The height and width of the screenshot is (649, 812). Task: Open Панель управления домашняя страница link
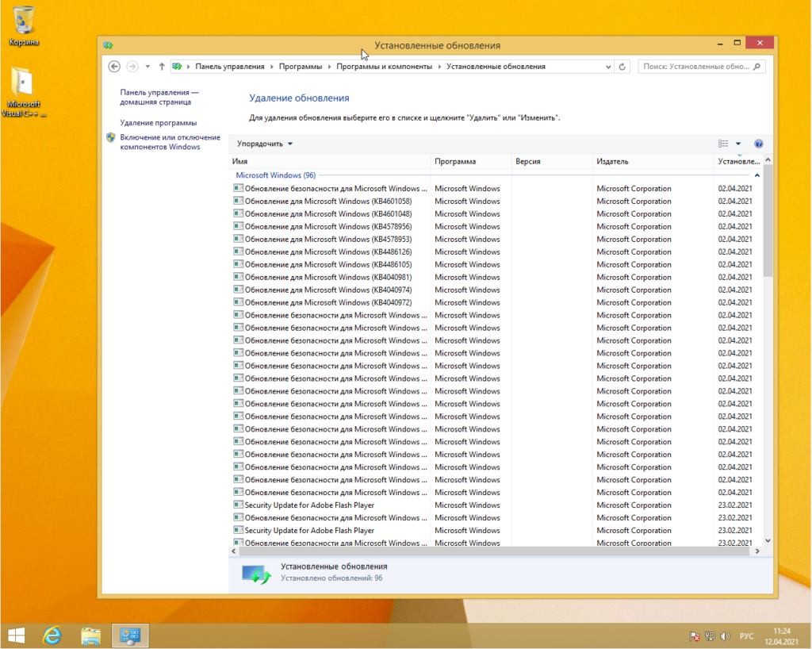point(159,98)
